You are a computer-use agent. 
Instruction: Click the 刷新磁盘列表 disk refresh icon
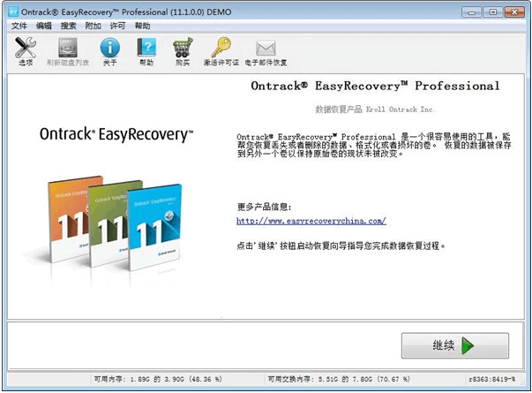[x=68, y=51]
